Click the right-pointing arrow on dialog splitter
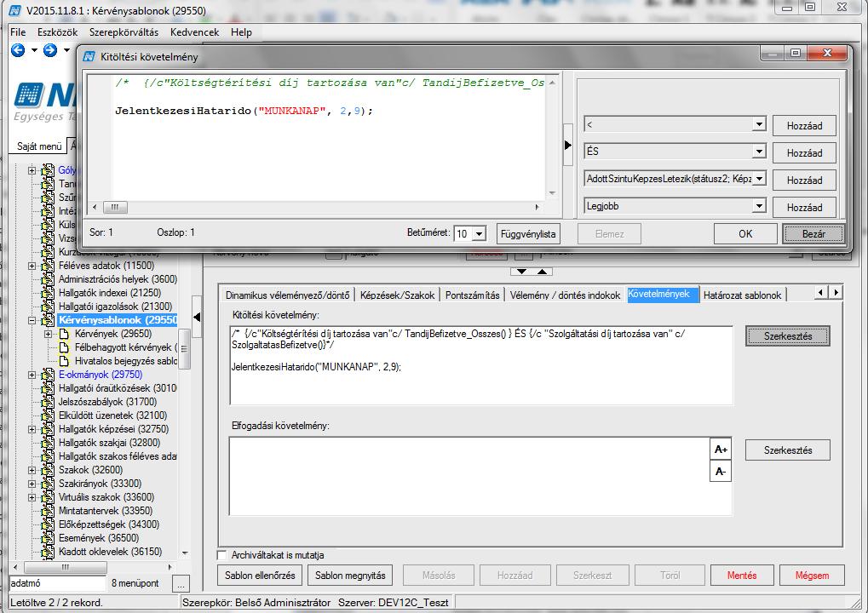This screenshot has width=868, height=613. click(x=567, y=145)
